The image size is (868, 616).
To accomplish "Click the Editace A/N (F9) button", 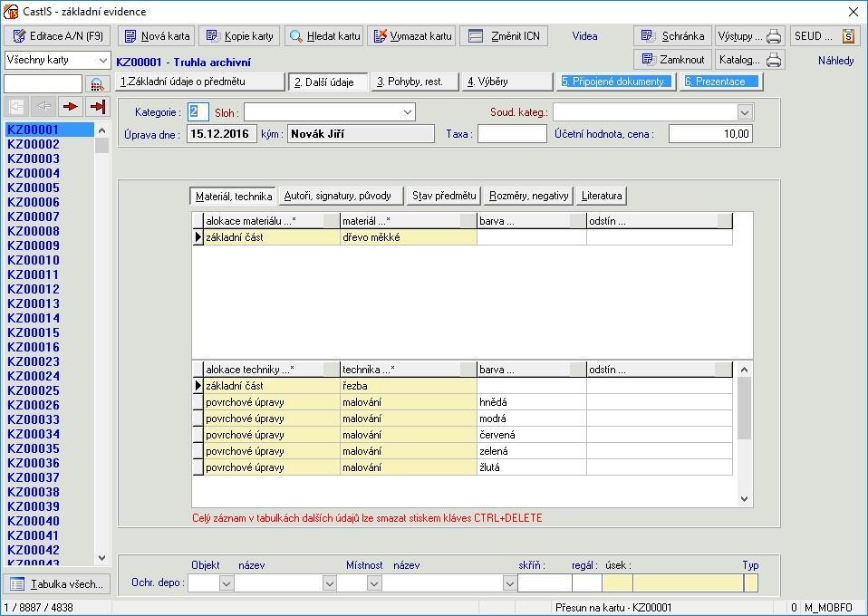I will pos(57,36).
